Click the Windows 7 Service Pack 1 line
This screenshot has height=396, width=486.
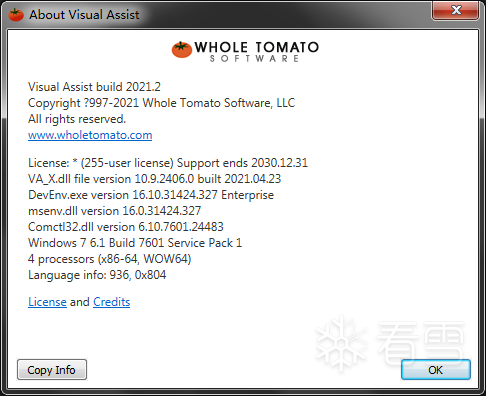[135, 243]
